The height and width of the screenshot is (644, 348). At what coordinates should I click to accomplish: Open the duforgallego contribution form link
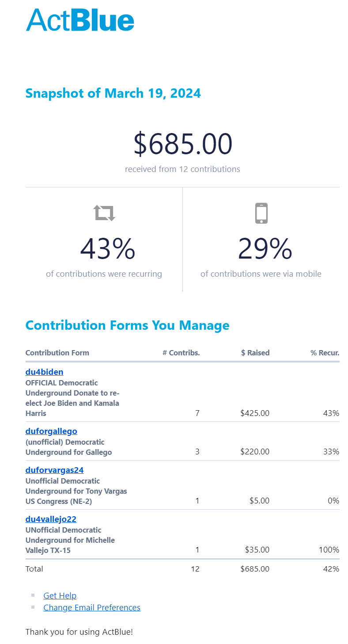[x=51, y=431]
